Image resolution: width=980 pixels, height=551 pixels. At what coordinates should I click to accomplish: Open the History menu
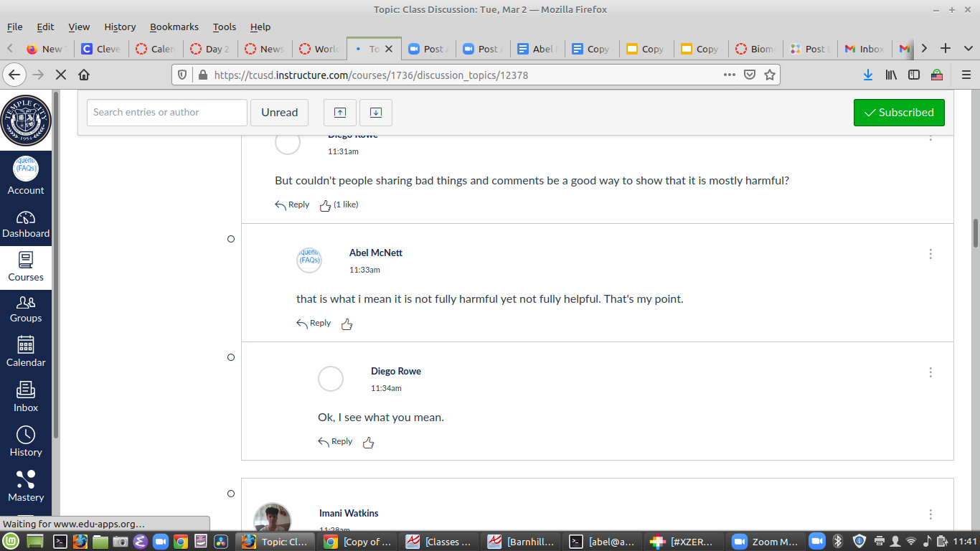120,27
